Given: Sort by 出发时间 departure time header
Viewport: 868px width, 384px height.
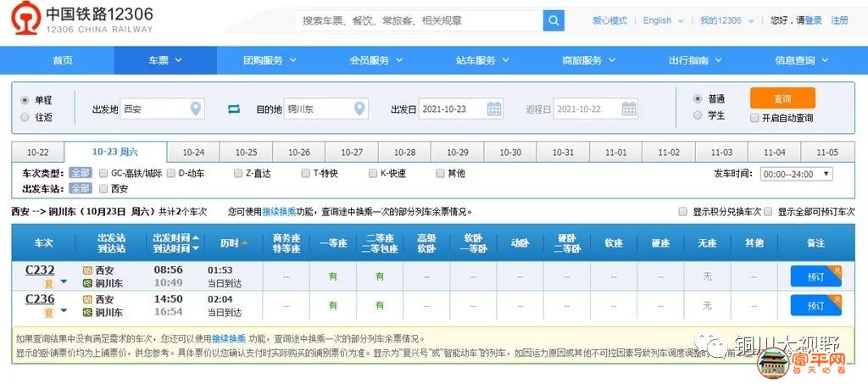Looking at the screenshot, I should [176, 237].
